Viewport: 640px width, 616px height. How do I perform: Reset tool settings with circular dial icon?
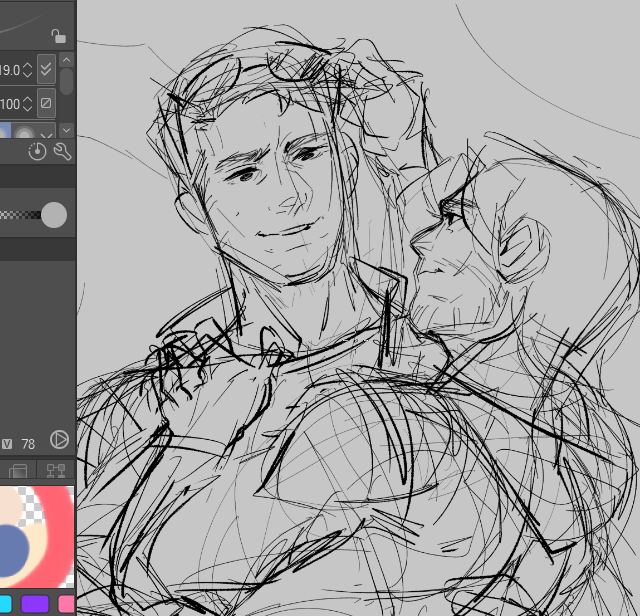(x=37, y=152)
